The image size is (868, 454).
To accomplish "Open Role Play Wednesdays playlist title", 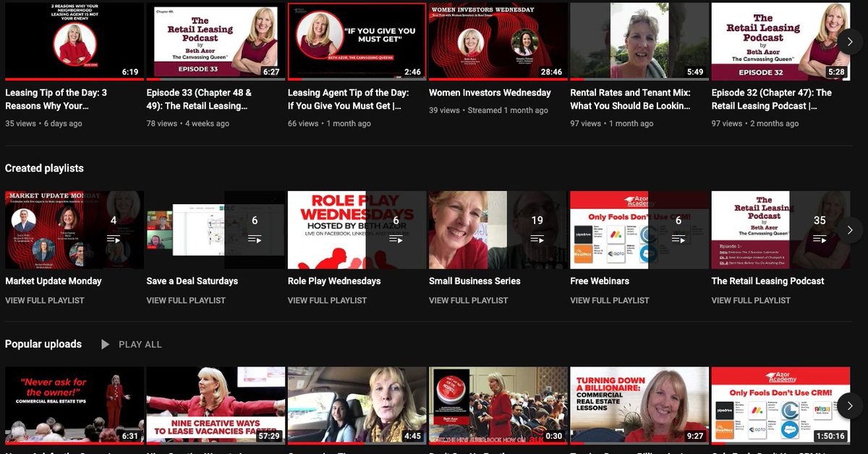I will [x=334, y=281].
